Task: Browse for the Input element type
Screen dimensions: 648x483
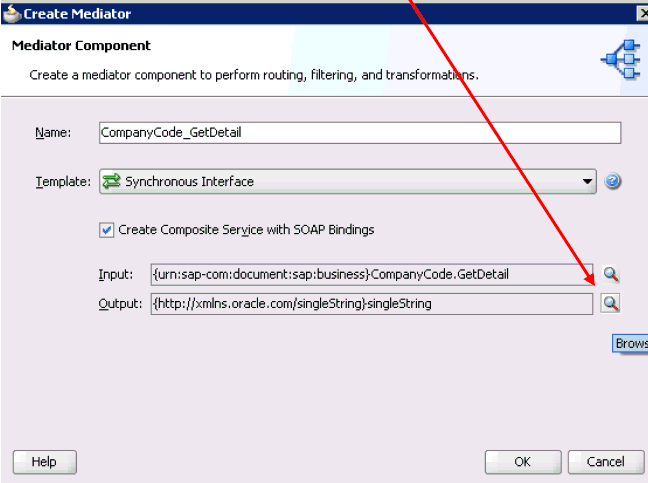Action: (x=610, y=275)
